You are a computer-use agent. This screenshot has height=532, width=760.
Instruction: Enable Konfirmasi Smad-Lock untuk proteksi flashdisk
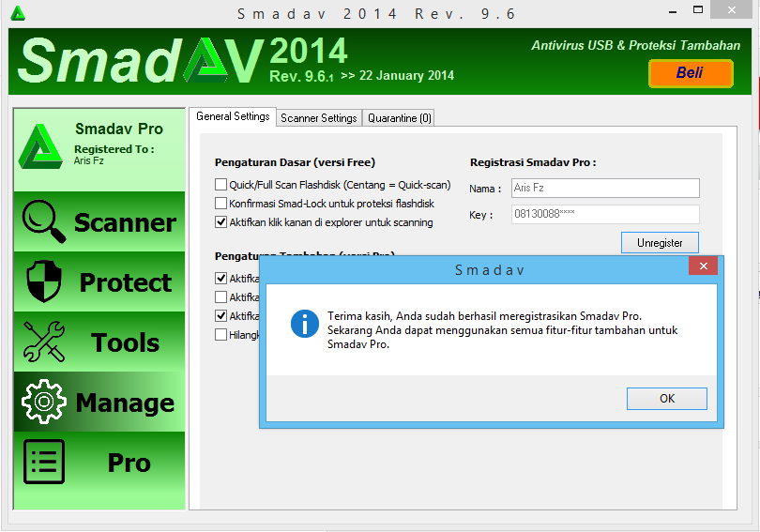click(x=221, y=204)
